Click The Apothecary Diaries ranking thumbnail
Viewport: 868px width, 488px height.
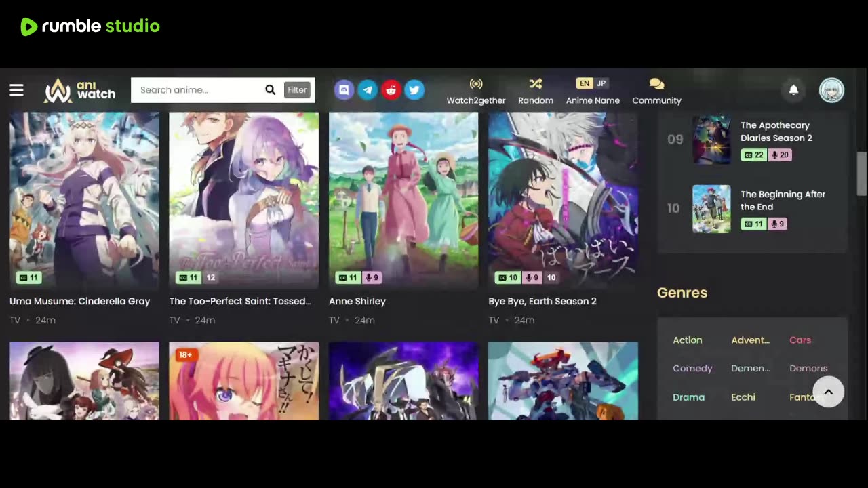click(711, 140)
